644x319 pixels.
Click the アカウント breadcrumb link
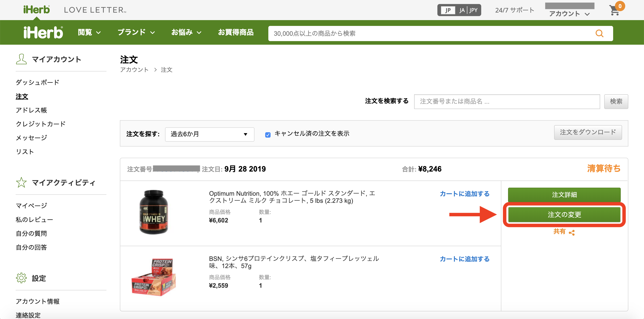[x=134, y=70]
